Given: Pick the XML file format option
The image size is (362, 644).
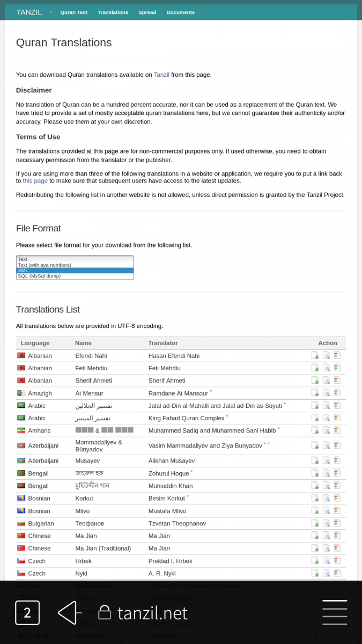Looking at the screenshot, I should pyautogui.click(x=75, y=270).
